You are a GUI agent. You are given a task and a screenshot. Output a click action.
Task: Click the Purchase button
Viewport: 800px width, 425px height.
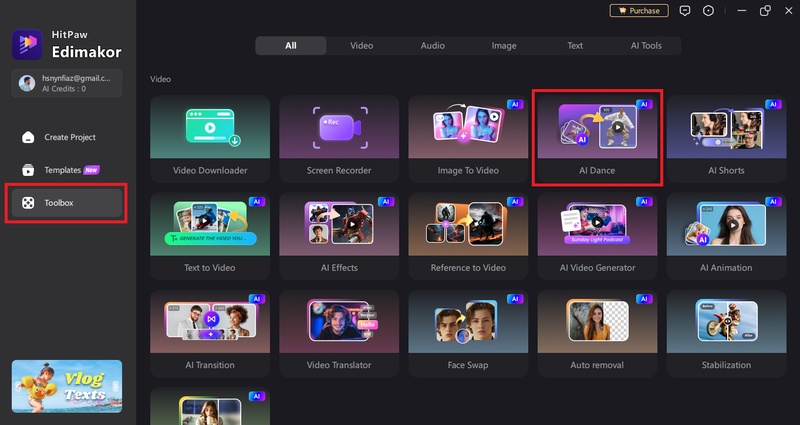click(639, 11)
